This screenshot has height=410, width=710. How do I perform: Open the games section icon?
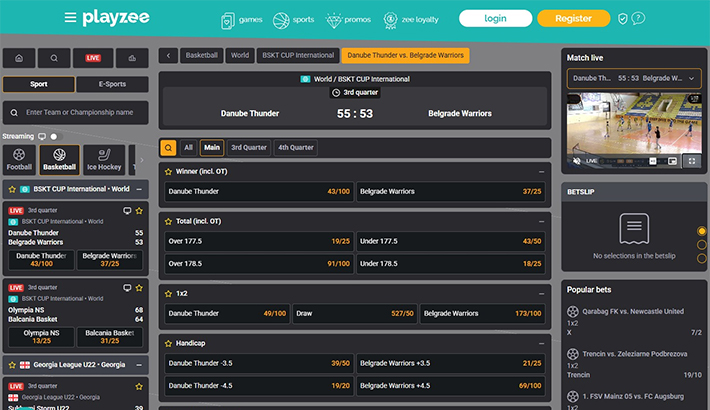pos(228,20)
